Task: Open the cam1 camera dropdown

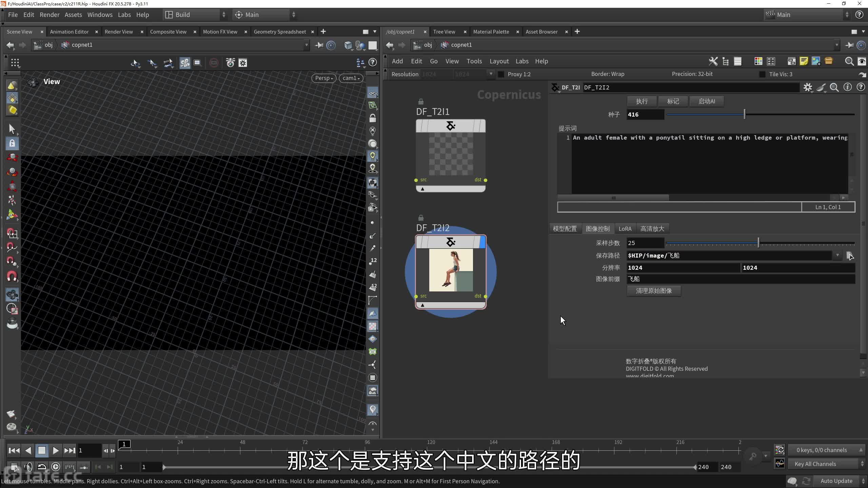Action: 351,78
